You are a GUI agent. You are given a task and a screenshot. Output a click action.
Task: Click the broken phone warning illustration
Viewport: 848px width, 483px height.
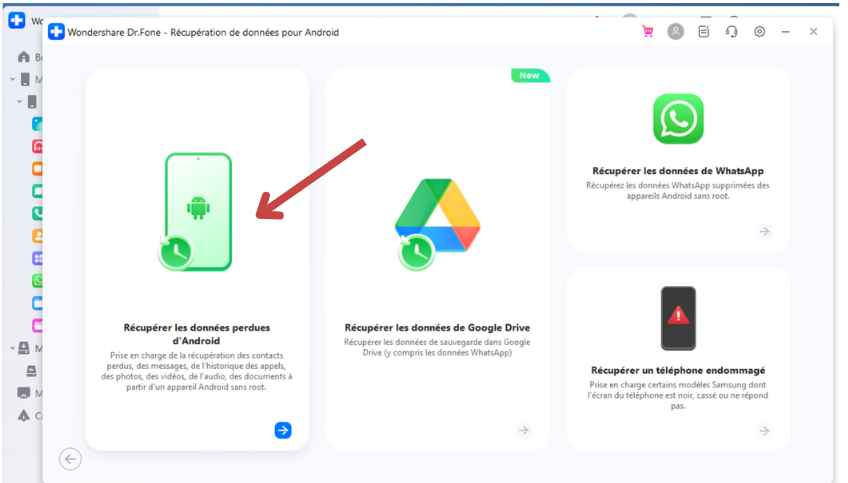point(678,318)
